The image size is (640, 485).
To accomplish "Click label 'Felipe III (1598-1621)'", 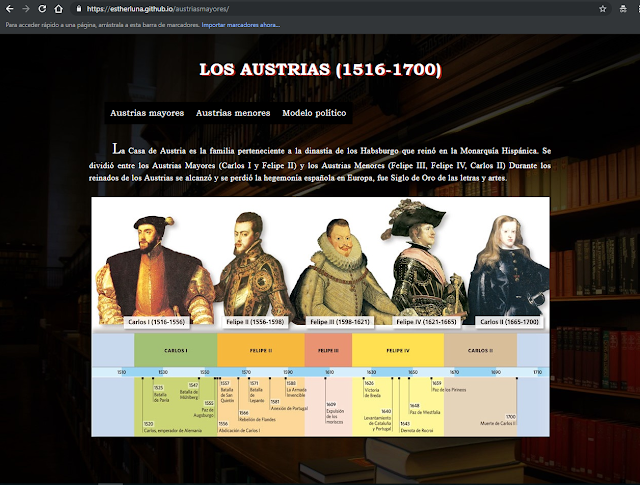I will (340, 322).
